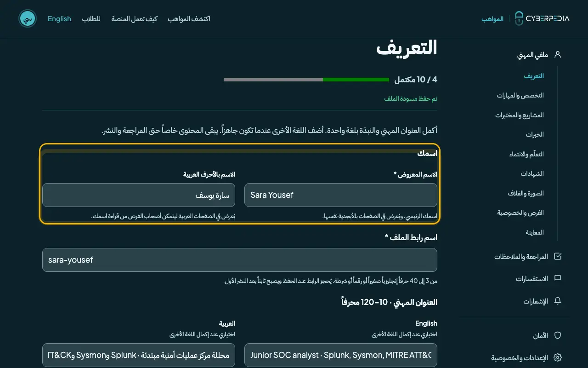The height and width of the screenshot is (368, 588).
Task: Open the user avatar menu
Action: (28, 18)
